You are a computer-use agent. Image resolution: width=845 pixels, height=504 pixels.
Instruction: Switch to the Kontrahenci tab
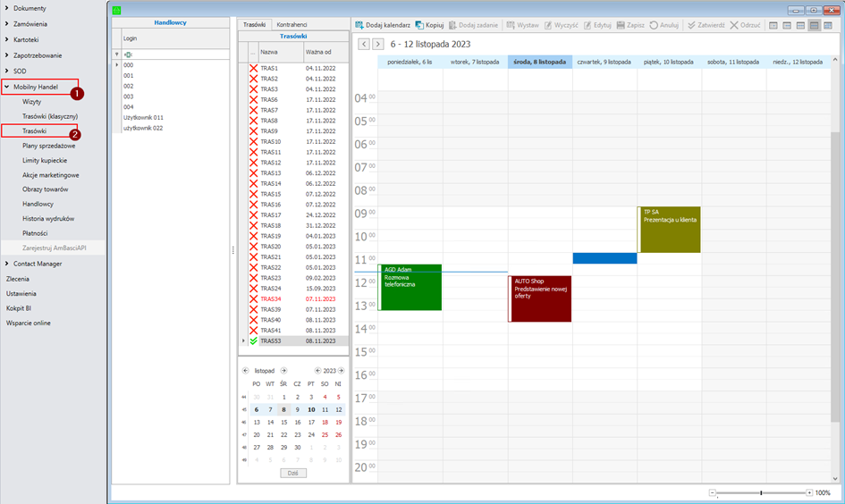click(x=292, y=24)
